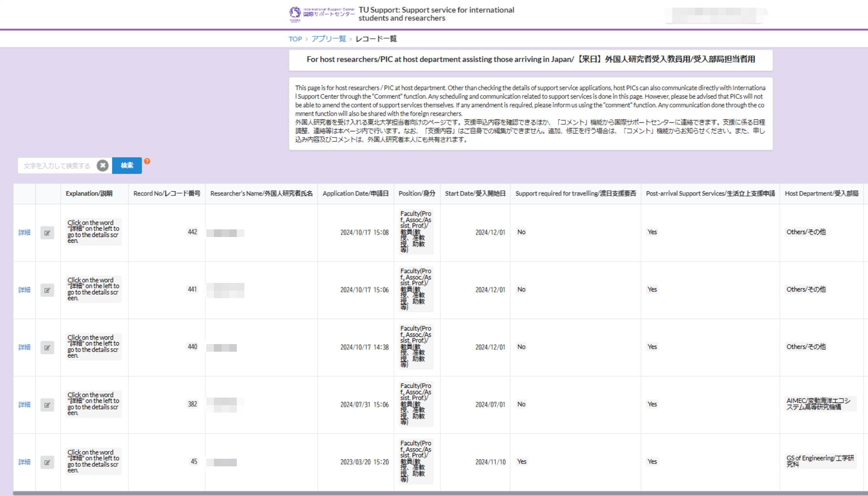The height and width of the screenshot is (496, 868).
Task: Open the orange search help question icon
Action: [x=147, y=162]
